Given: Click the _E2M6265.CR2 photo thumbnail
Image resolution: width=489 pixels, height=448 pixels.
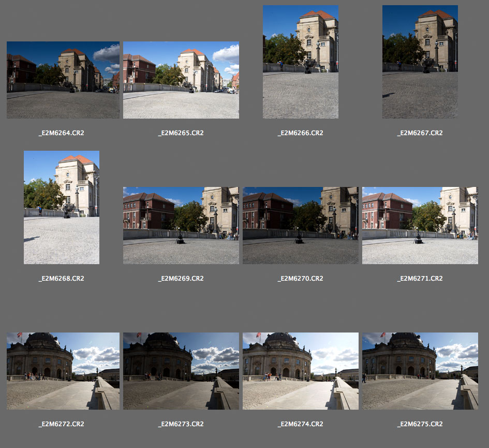Looking at the screenshot, I should [181, 80].
